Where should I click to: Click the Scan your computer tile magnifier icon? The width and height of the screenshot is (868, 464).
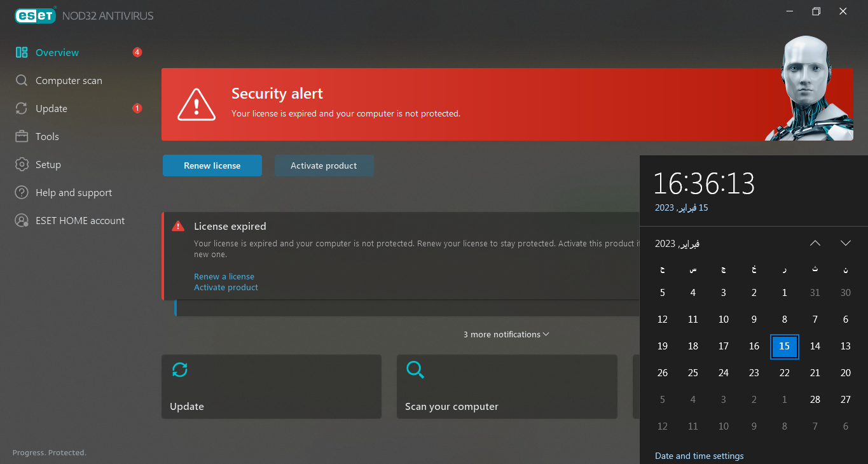click(415, 370)
